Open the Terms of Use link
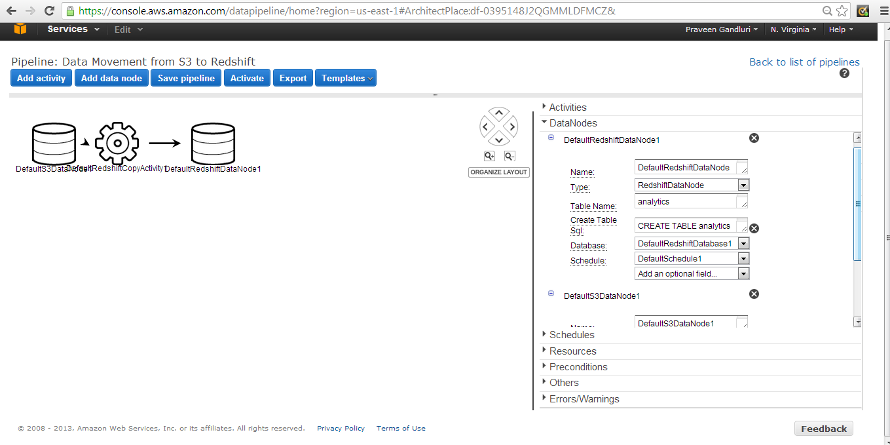890x445 pixels. (x=401, y=429)
